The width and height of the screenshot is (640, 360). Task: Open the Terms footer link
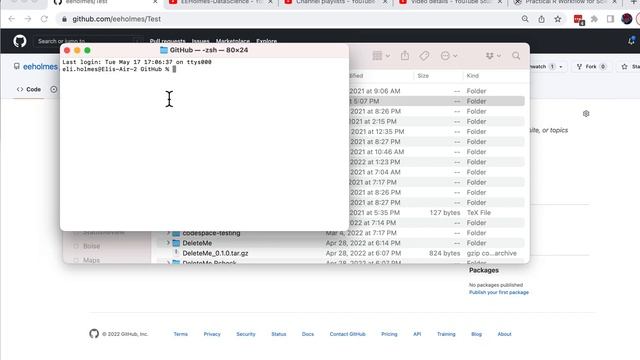[x=180, y=334]
